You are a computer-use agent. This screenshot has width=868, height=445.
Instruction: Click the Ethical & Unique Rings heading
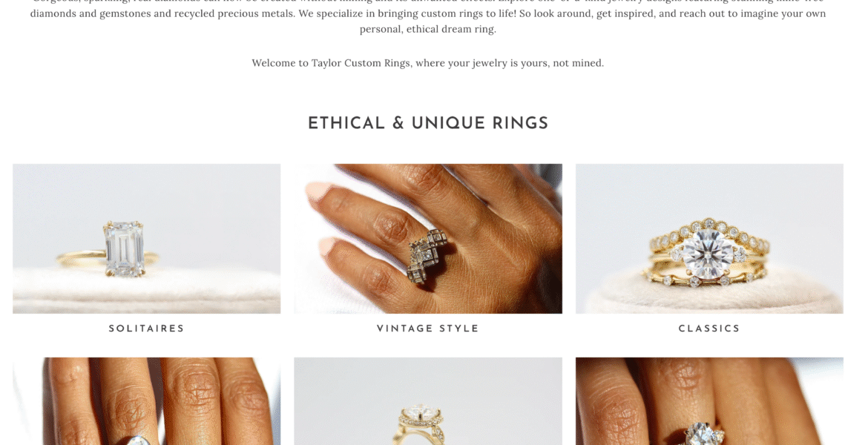tap(428, 123)
